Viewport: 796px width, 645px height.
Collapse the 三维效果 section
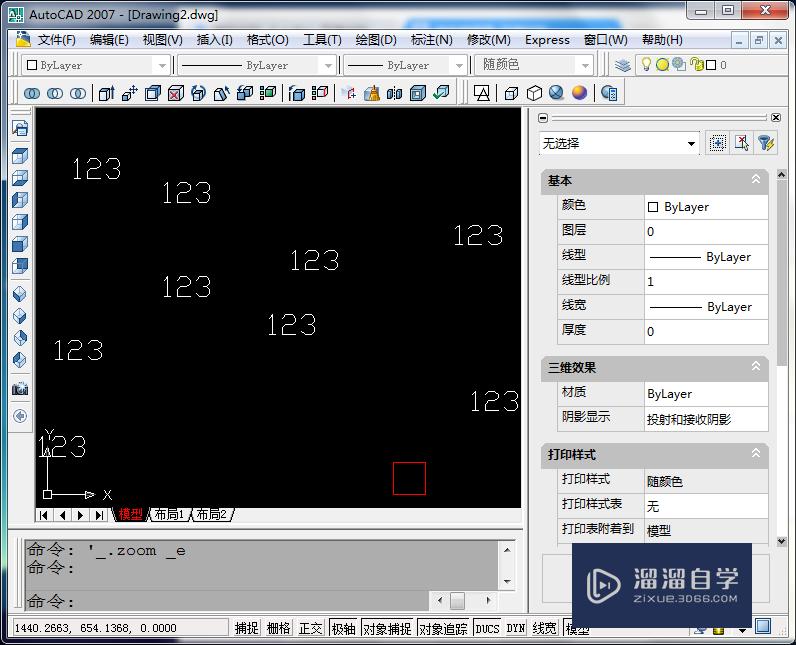point(756,366)
